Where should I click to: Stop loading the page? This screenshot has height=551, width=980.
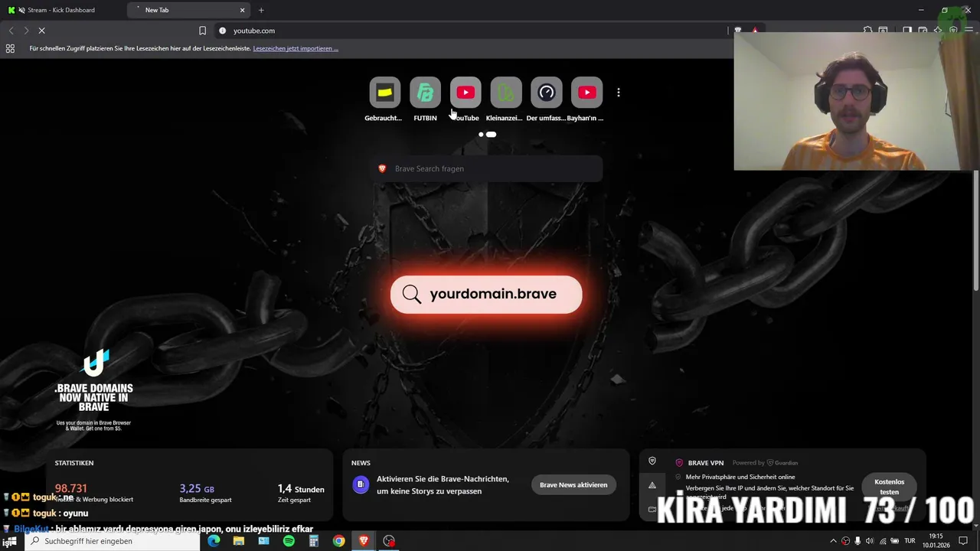click(x=42, y=31)
